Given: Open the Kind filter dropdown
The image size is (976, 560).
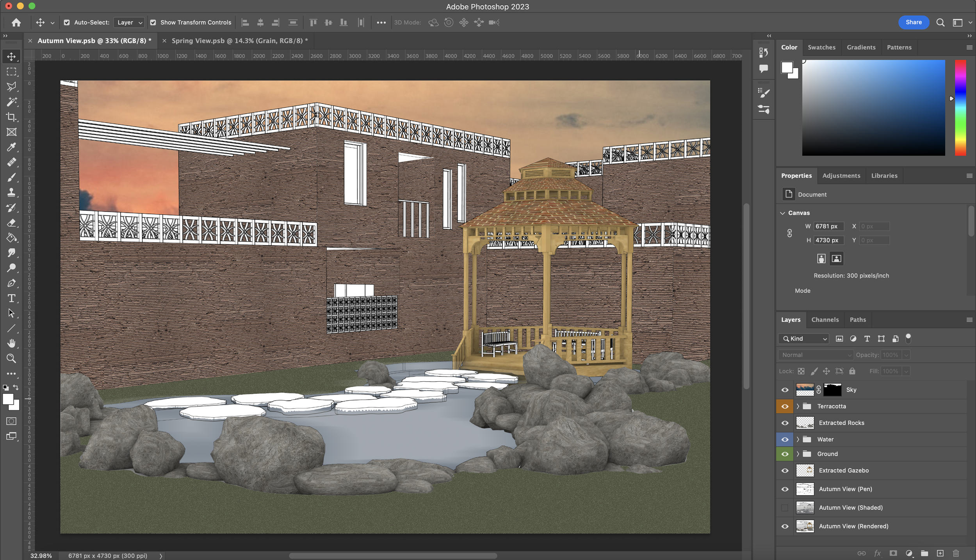Looking at the screenshot, I should (x=803, y=339).
